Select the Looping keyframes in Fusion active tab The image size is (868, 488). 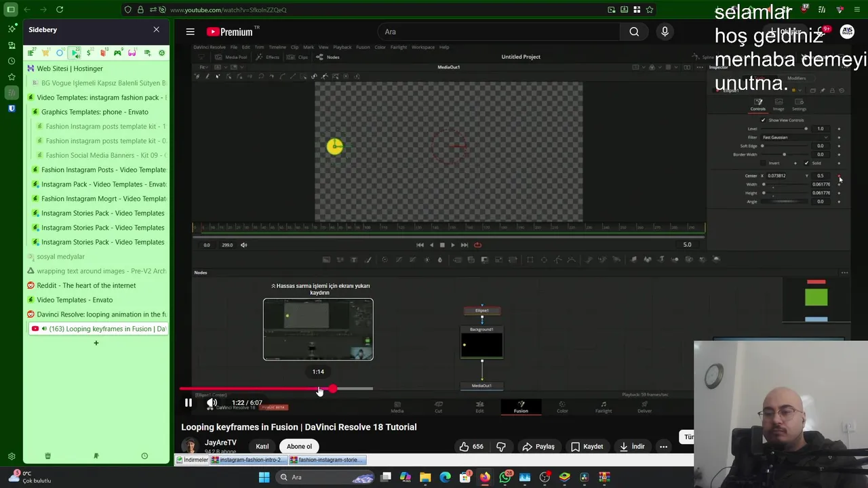(98, 329)
